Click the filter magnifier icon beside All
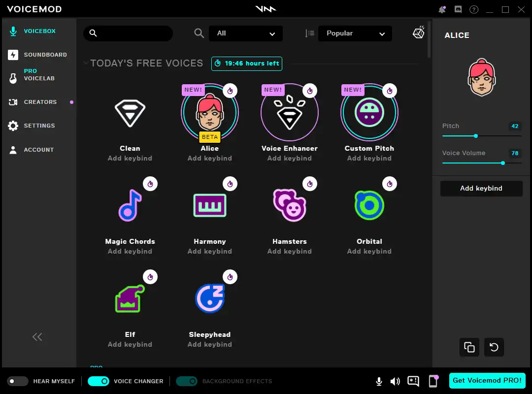The image size is (532, 394). pyautogui.click(x=199, y=33)
